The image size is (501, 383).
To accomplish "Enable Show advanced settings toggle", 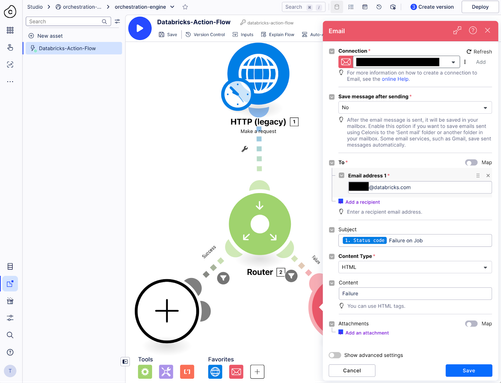I will 335,355.
